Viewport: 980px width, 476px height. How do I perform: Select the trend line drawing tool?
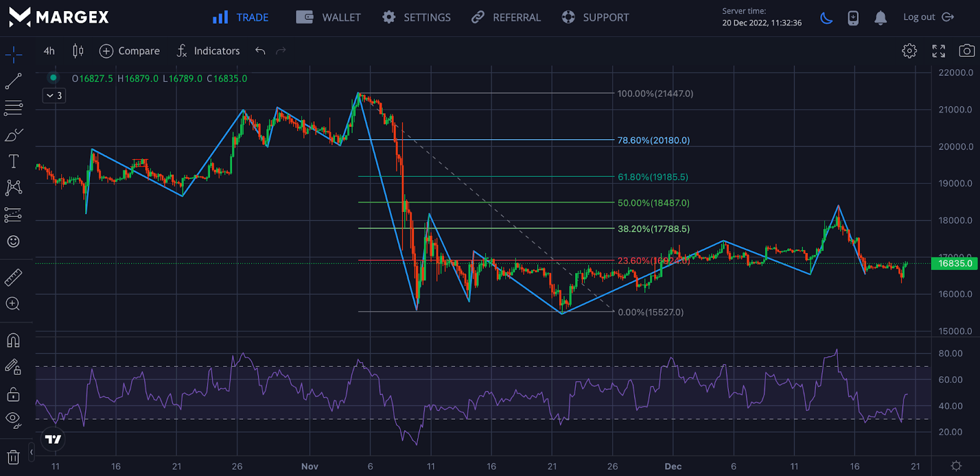[x=13, y=81]
